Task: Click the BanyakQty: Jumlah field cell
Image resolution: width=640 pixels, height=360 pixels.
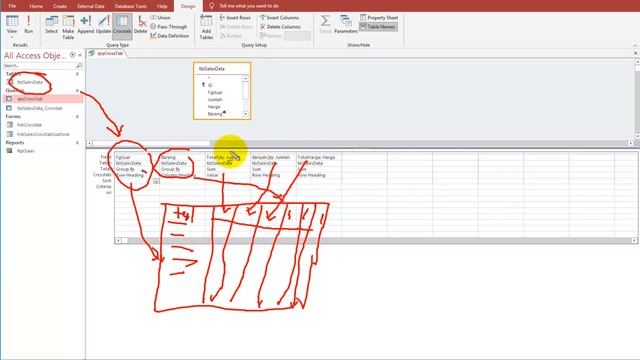Action: pos(273,157)
